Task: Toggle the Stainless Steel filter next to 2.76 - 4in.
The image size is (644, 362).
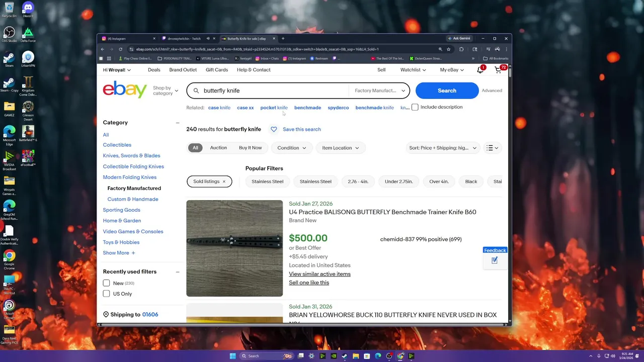Action: [x=315, y=182]
